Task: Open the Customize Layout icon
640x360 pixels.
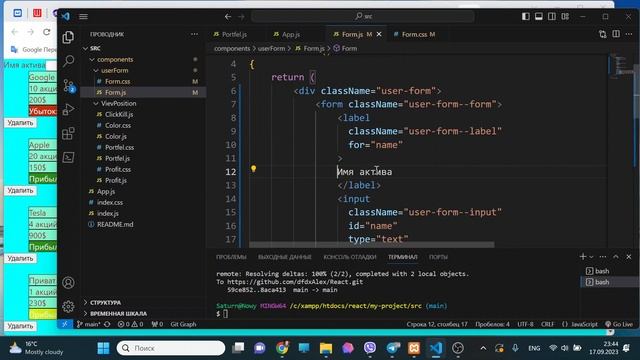Action: (x=565, y=16)
